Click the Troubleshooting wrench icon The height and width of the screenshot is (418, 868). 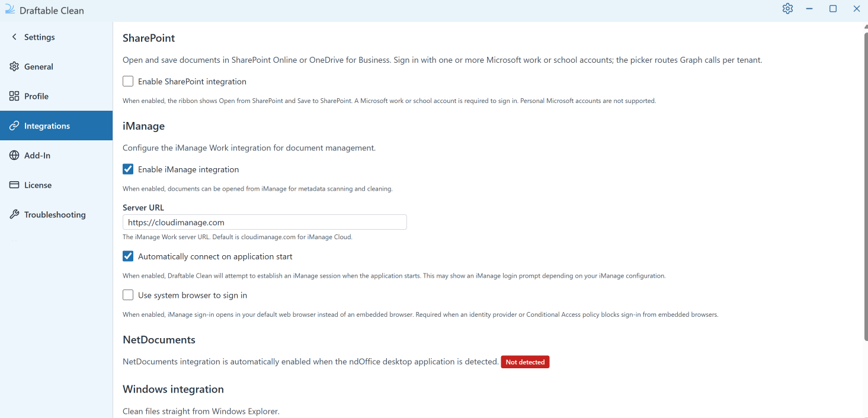point(14,214)
